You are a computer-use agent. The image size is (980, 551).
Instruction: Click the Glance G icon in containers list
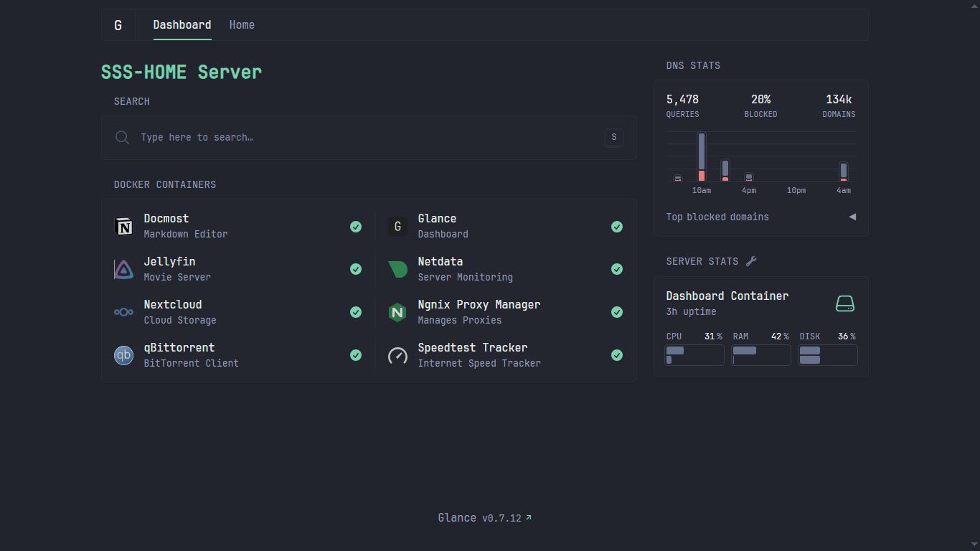(x=397, y=227)
